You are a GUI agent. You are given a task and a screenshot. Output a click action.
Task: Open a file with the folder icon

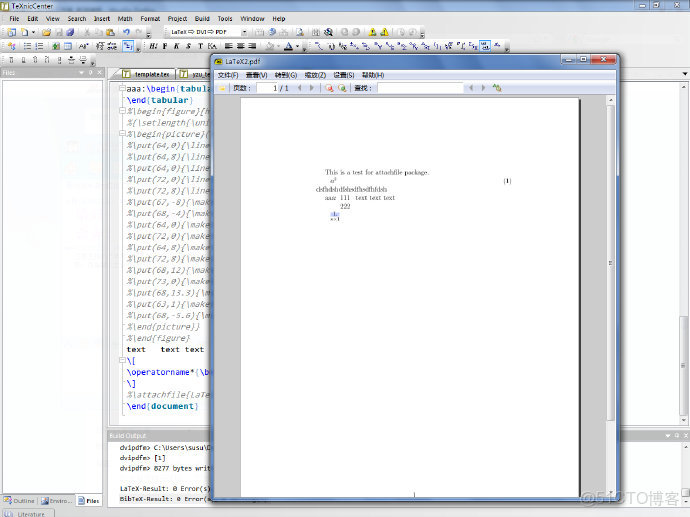[47, 32]
